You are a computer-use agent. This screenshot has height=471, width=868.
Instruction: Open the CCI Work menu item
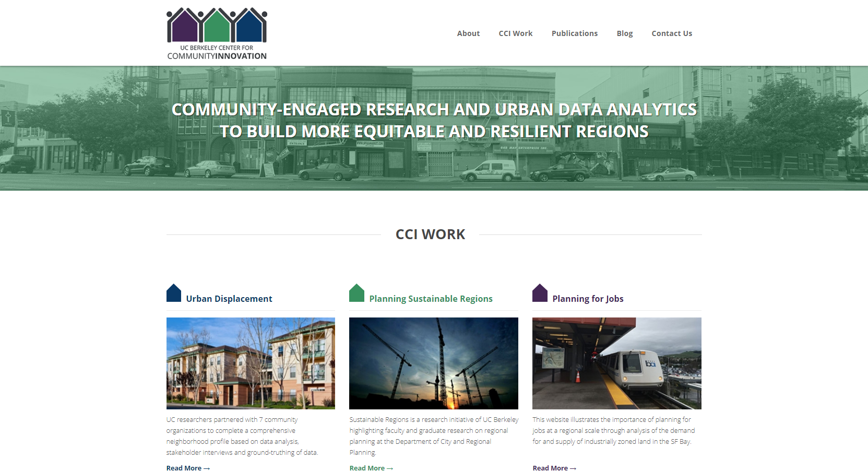coord(515,33)
